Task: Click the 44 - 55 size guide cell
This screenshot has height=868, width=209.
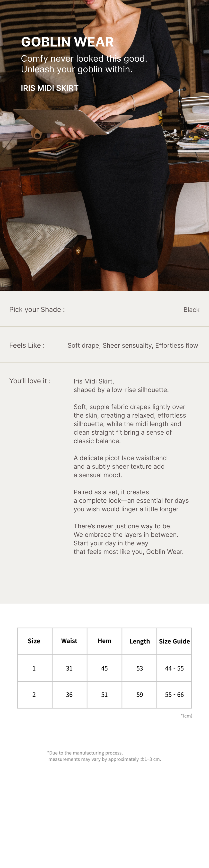Action: click(x=174, y=668)
